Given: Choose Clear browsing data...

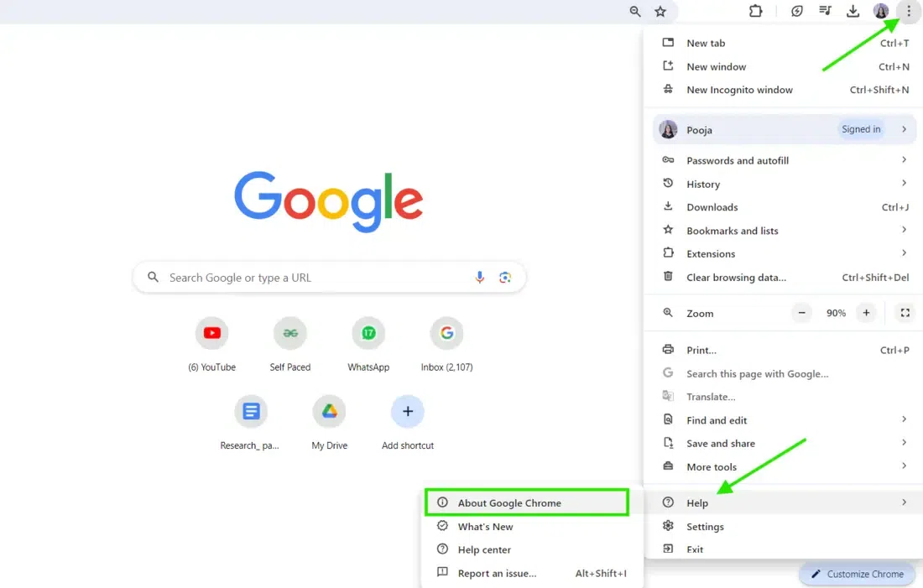Looking at the screenshot, I should point(785,278).
